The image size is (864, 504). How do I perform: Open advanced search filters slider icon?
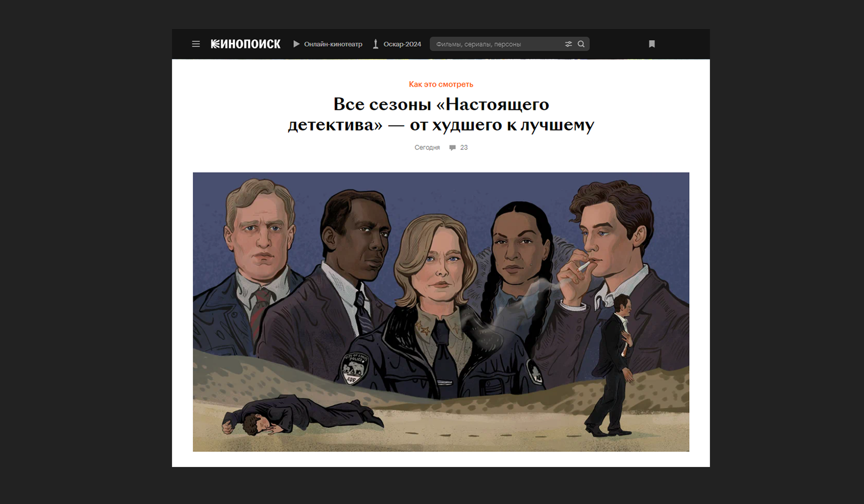pos(568,44)
